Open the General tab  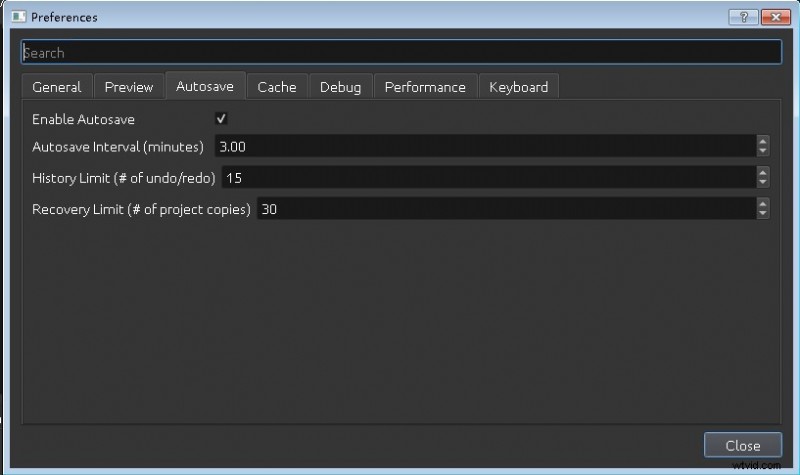(x=57, y=87)
